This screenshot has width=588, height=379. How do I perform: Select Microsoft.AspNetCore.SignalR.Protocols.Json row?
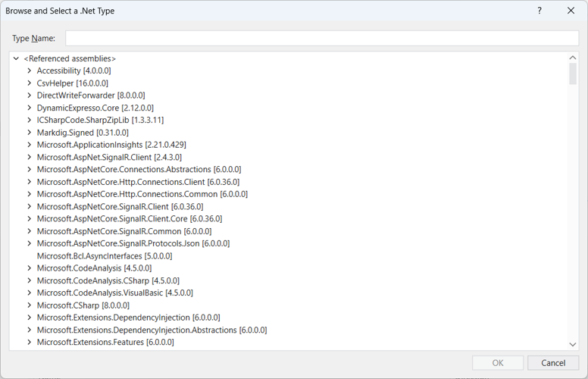133,243
